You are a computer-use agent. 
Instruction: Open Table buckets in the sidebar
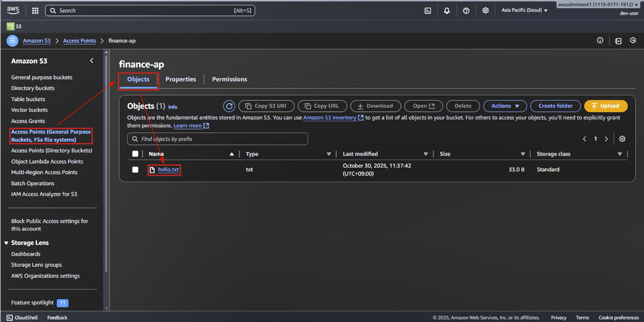coord(28,99)
